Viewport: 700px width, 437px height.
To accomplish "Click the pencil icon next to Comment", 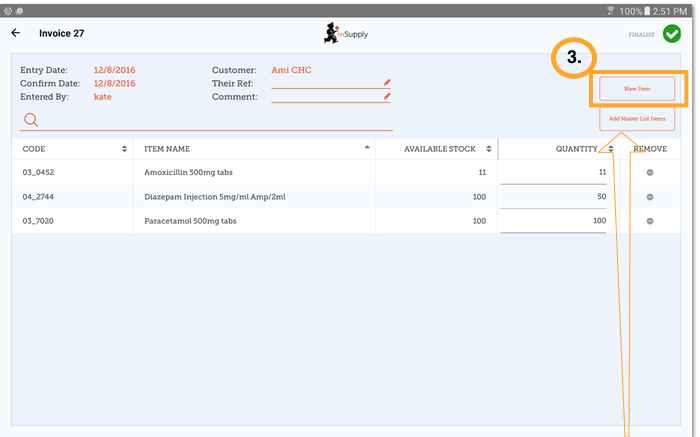I will (x=387, y=97).
